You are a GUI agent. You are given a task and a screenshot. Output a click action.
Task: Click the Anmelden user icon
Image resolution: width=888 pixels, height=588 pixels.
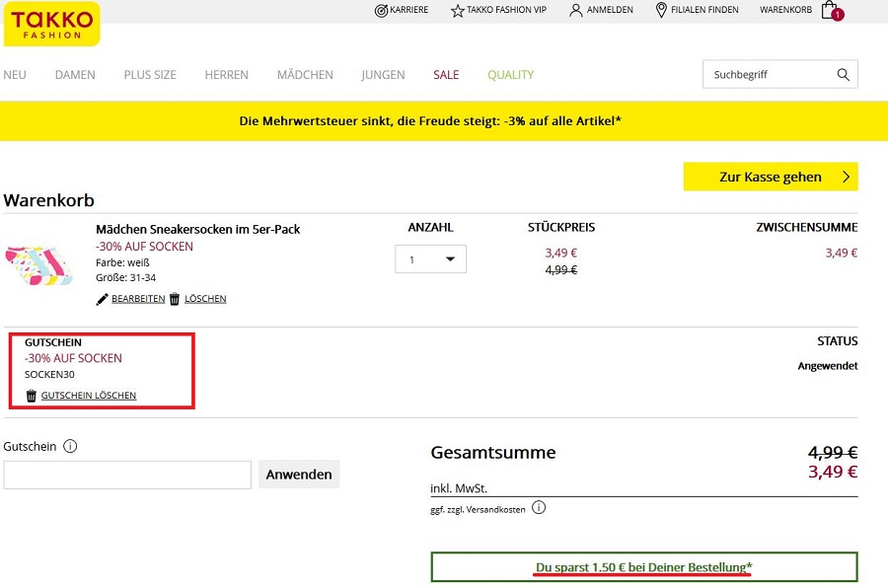576,10
